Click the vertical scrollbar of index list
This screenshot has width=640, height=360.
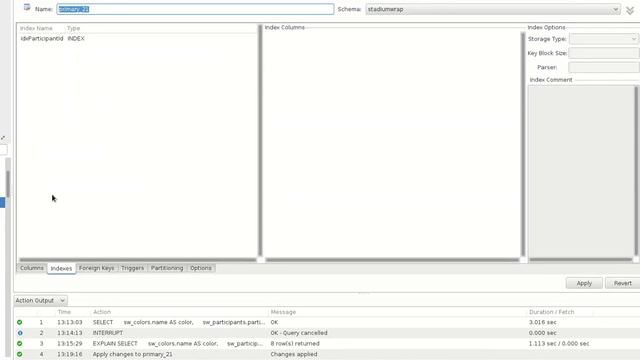coord(260,140)
